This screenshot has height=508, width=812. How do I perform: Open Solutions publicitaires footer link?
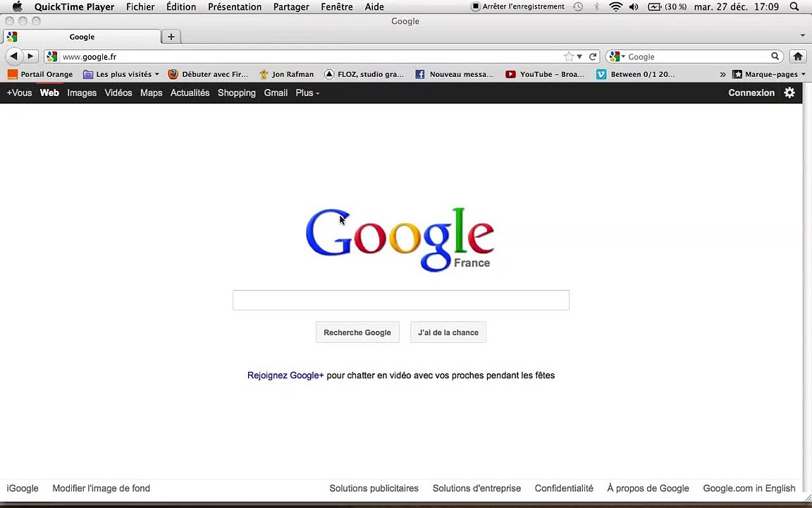[x=374, y=488]
